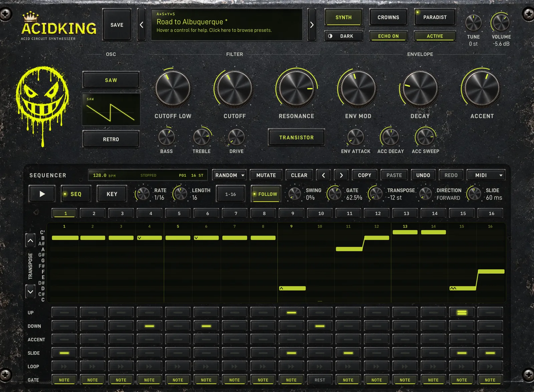This screenshot has height=392, width=534.
Task: Click the loop arrows icon for step 16
Action: [490, 366]
